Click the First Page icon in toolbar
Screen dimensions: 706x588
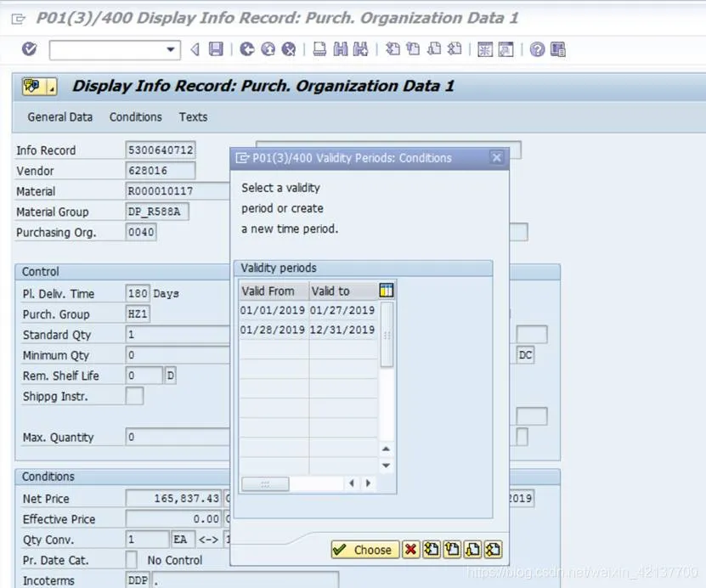click(x=393, y=49)
